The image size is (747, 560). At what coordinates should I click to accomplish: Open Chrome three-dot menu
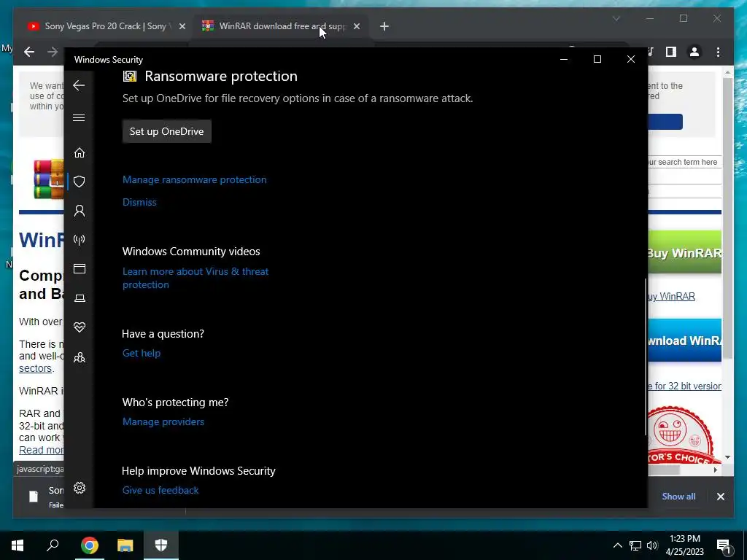(x=718, y=52)
